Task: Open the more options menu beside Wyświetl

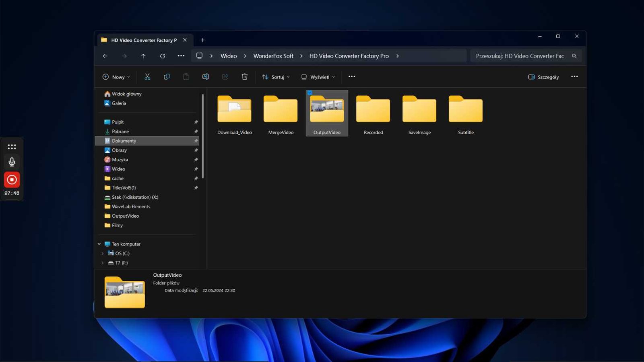Action: [x=352, y=76]
